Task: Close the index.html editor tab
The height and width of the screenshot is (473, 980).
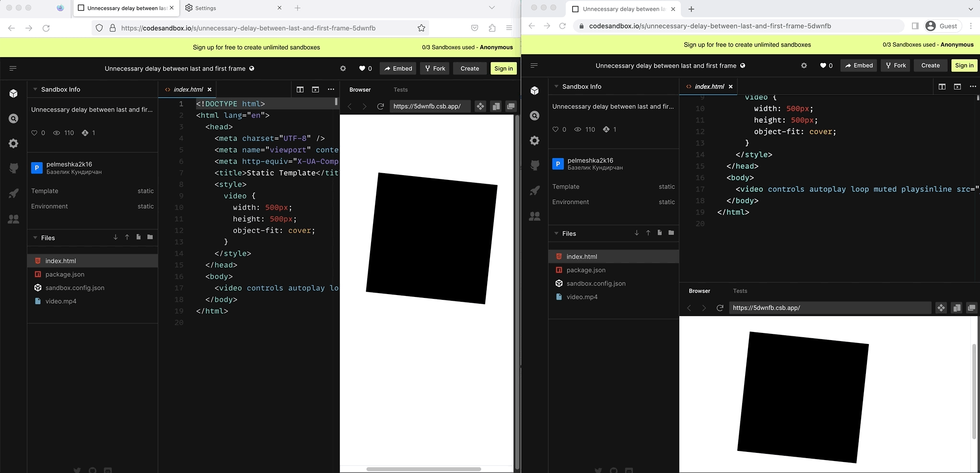Action: click(210, 89)
